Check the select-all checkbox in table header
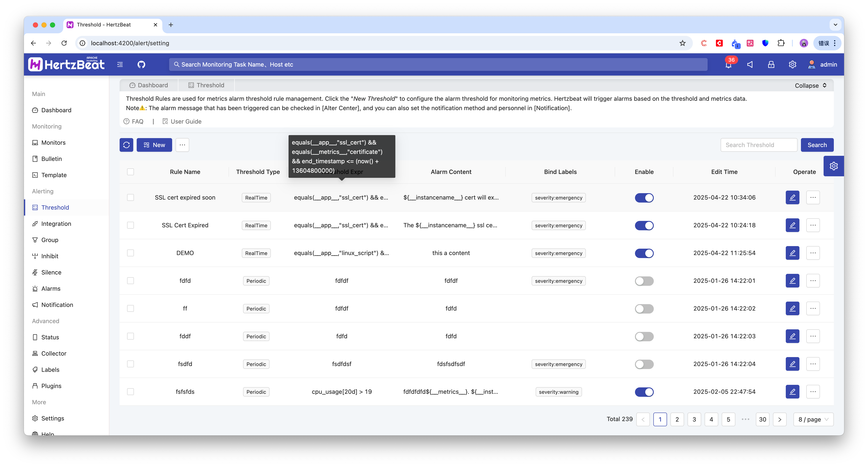This screenshot has width=868, height=467. click(130, 172)
